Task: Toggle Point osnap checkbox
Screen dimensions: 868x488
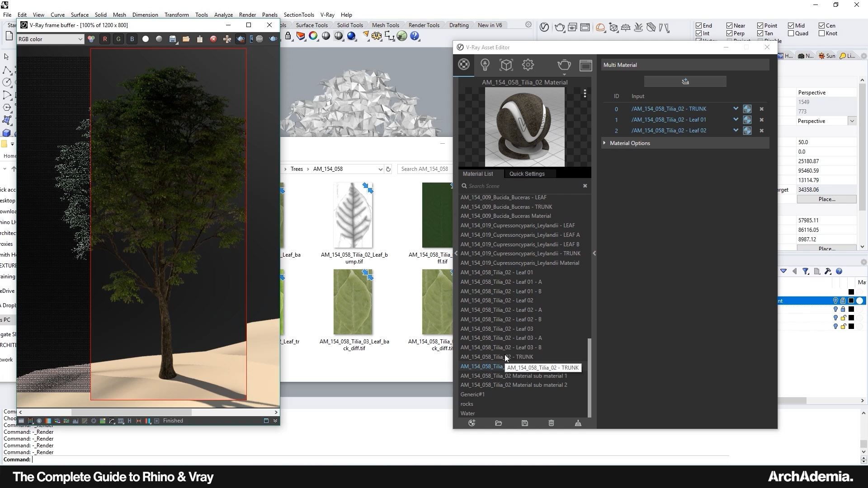Action: click(x=760, y=26)
